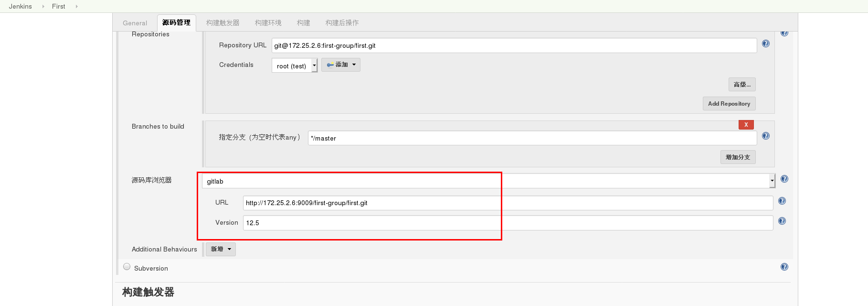Select the Subversion radio button
The image size is (868, 306).
click(127, 267)
